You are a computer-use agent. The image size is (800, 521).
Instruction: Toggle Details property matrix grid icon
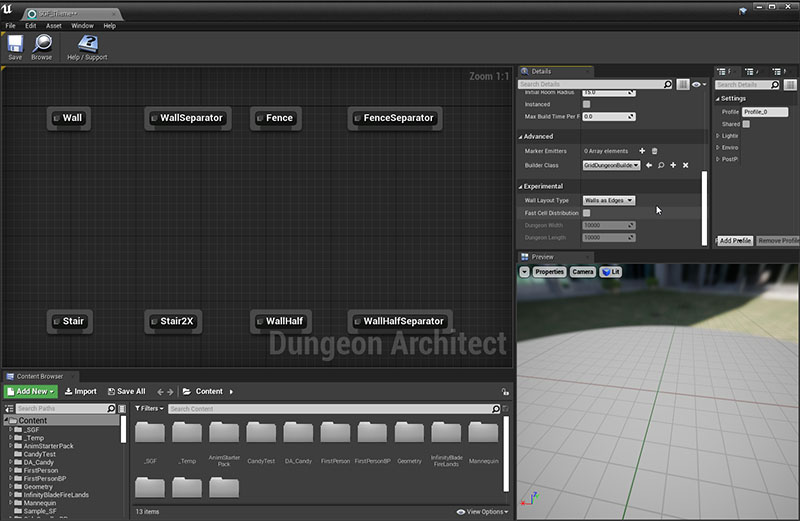point(683,84)
